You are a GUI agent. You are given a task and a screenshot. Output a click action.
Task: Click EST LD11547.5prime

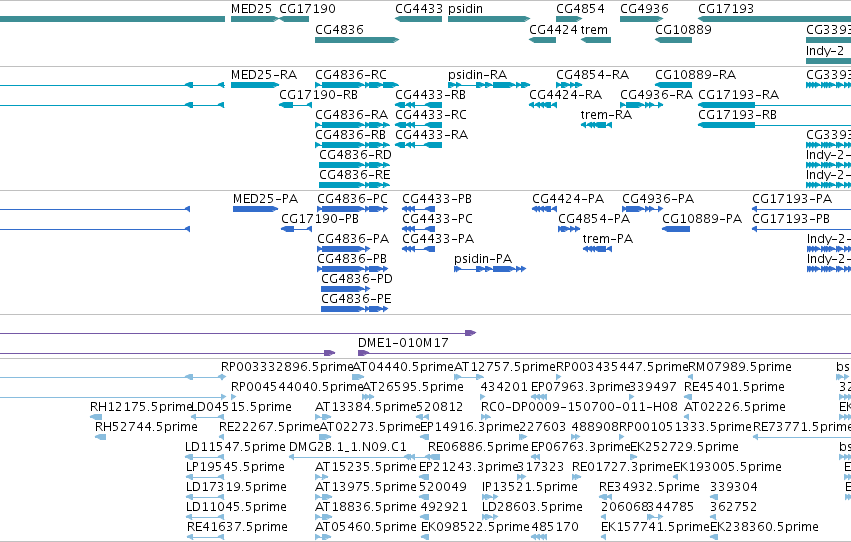coord(235,447)
